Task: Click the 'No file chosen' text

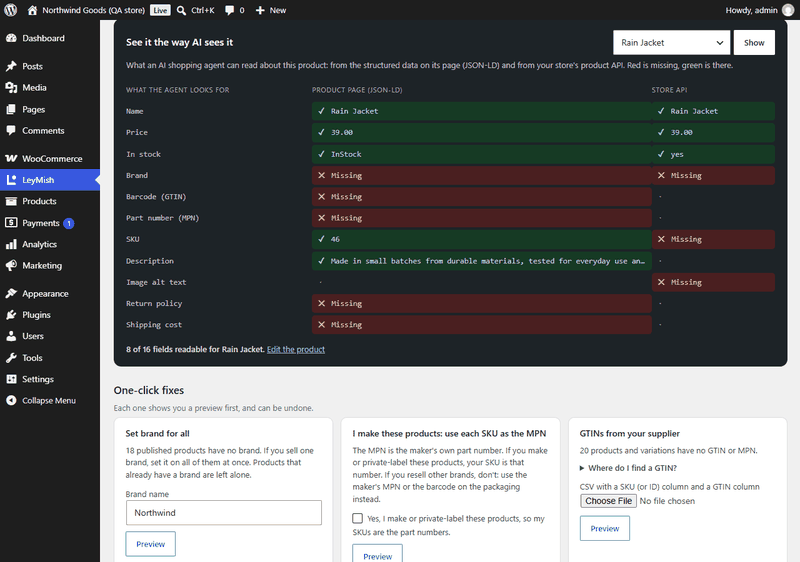Action: 667,501
